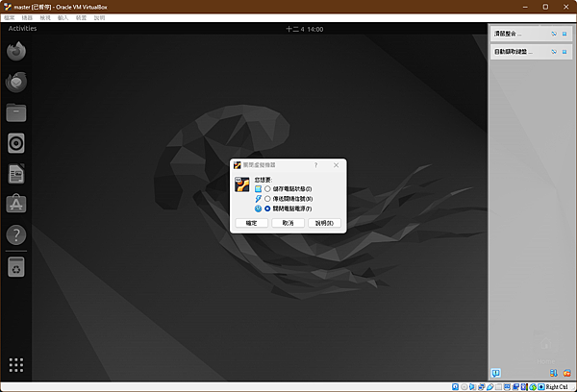Click the 說明(H) help button in the dialog

tap(324, 223)
